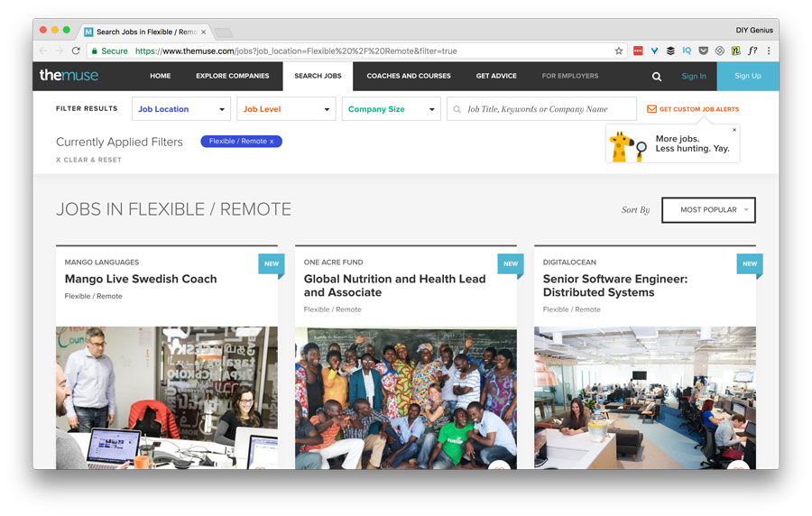Open Coaches and Courses
Image resolution: width=812 pixels, height=516 pixels.
click(x=409, y=76)
